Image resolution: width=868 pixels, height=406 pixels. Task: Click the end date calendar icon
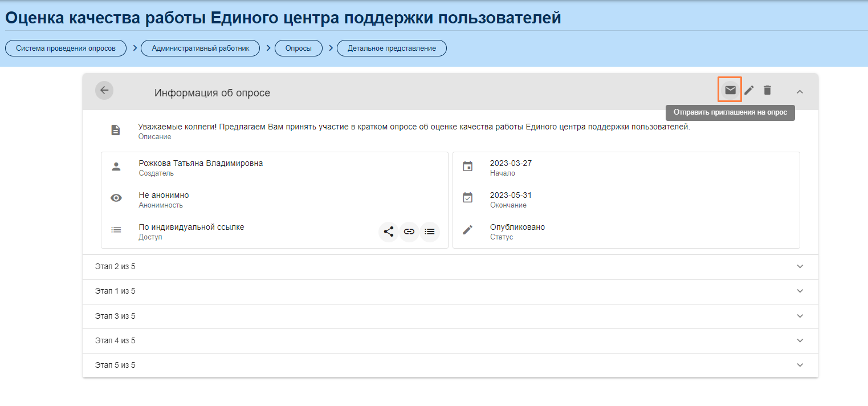(467, 198)
